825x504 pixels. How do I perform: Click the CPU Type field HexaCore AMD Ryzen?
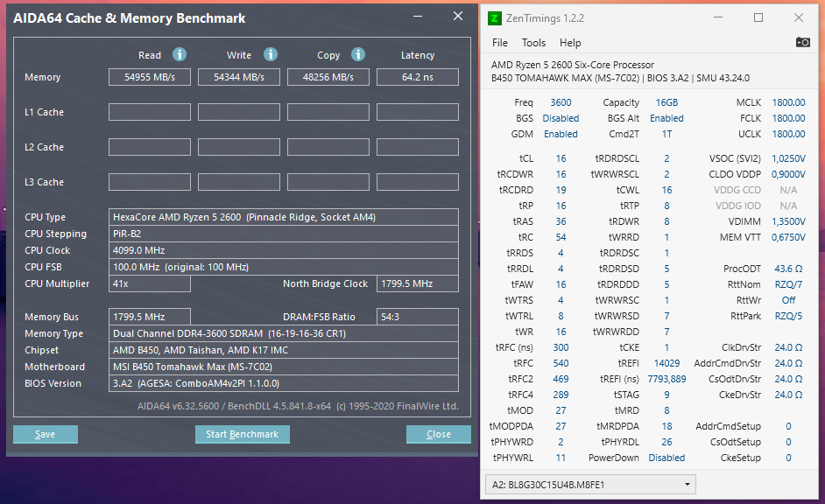point(284,217)
